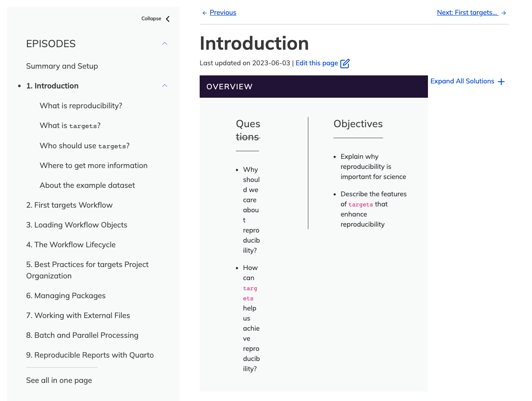The image size is (532, 401).
Task: Open the What is targets? section
Action: 70,125
